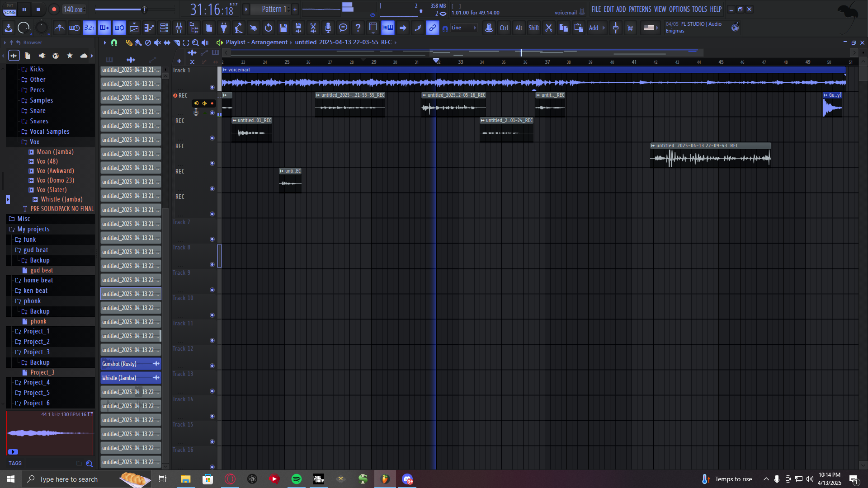Toggle the metronome button
This screenshot has height=488, width=868.
[x=59, y=28]
